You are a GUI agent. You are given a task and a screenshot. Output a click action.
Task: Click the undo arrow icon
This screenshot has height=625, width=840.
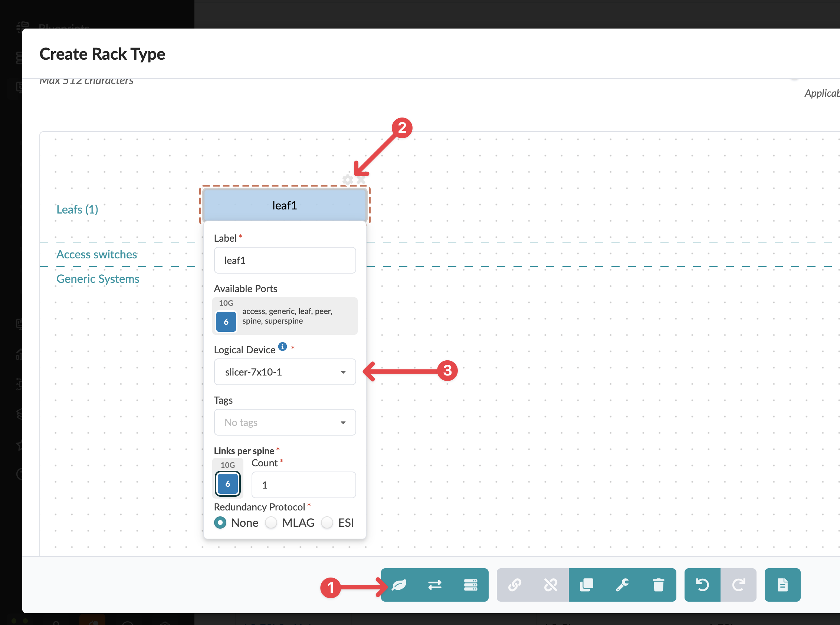(702, 585)
